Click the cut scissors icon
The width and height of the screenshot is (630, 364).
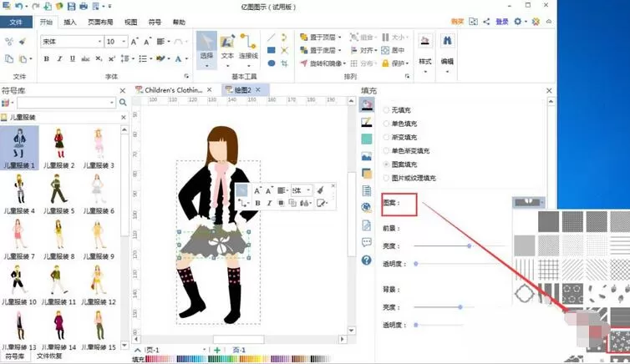pyautogui.click(x=9, y=41)
